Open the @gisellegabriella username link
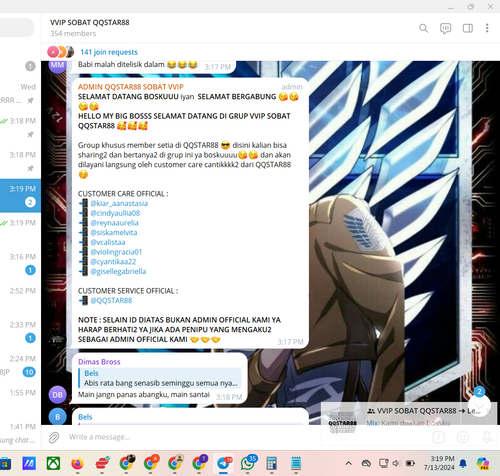Viewport: 500px width, 476px height. coord(118,271)
